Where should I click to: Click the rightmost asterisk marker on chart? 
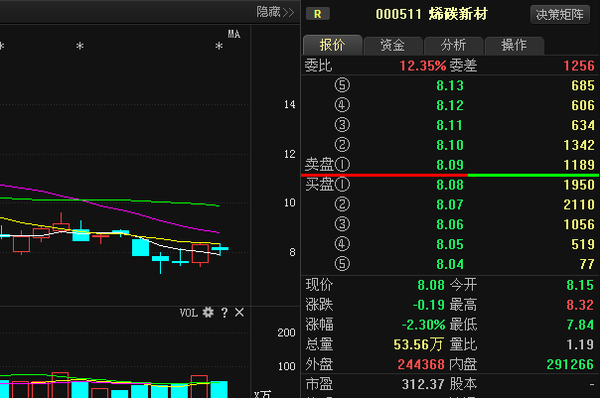(x=219, y=46)
